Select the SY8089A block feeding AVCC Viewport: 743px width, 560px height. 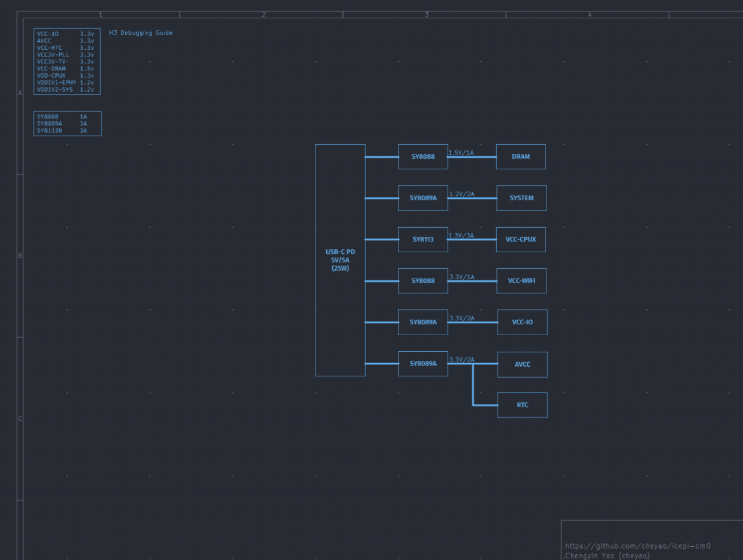(x=422, y=364)
